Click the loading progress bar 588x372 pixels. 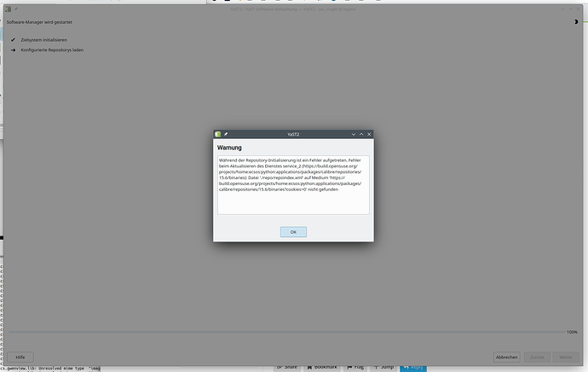point(286,332)
